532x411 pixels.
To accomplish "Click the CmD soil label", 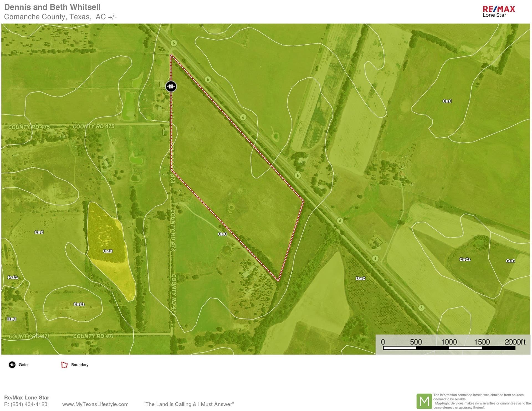I will pos(108,251).
